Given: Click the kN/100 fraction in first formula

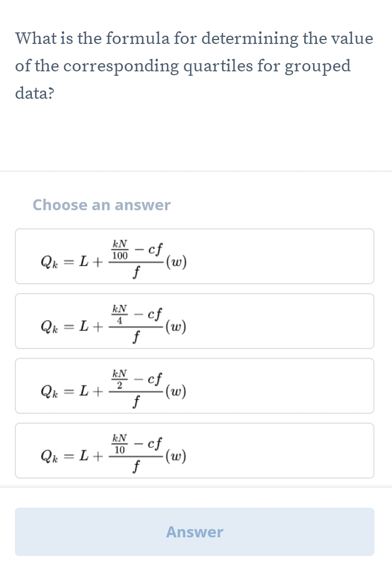Looking at the screenshot, I should tap(120, 250).
